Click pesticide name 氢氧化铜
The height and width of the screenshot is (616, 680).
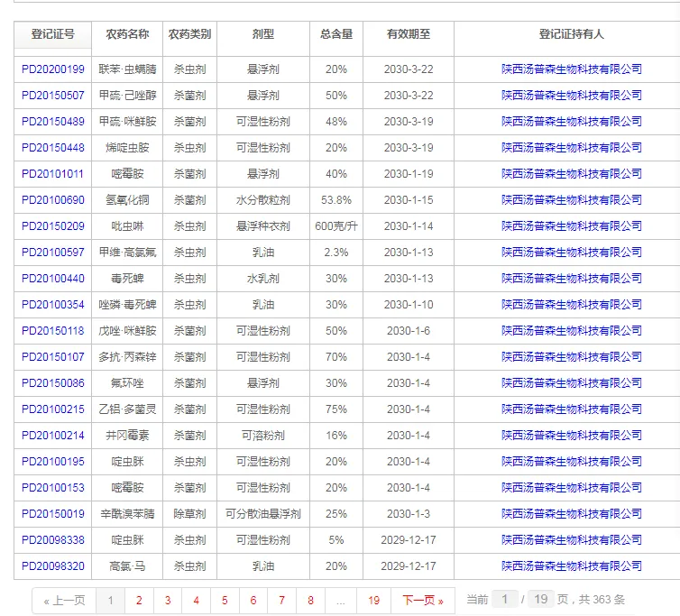click(127, 200)
